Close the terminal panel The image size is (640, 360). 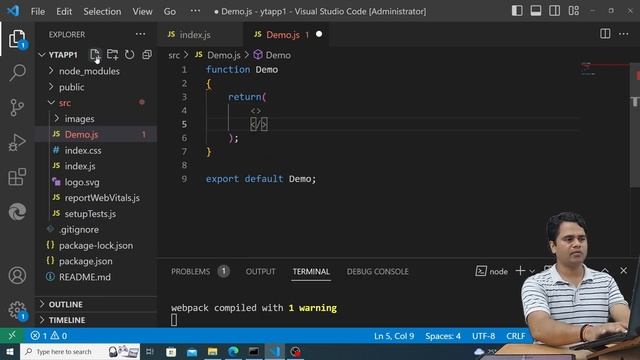point(623,271)
